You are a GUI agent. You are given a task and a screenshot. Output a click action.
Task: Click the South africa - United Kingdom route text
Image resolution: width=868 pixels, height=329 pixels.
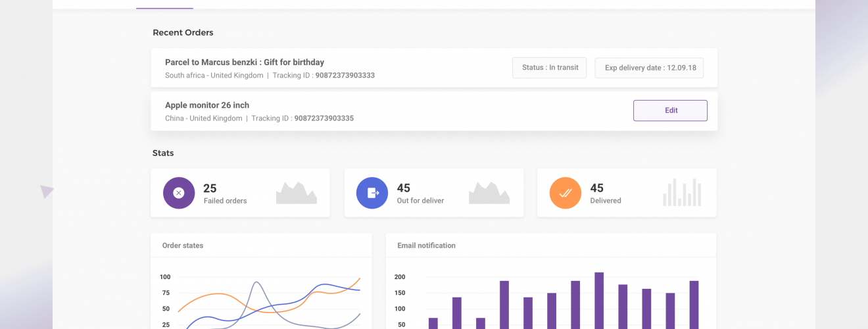[x=214, y=76]
